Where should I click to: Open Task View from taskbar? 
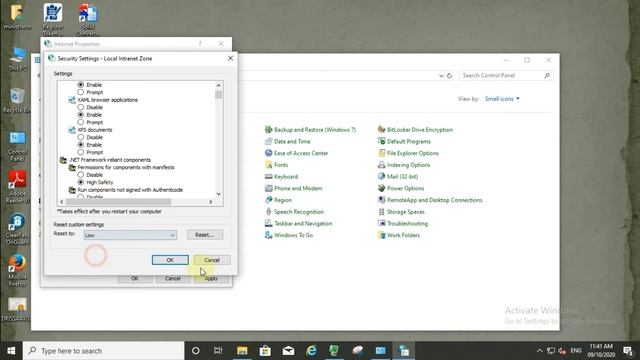point(218,351)
